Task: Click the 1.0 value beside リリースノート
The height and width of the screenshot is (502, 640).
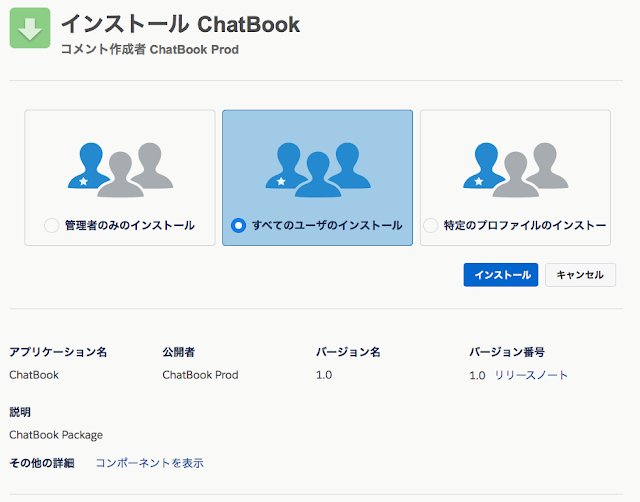Action: tap(477, 375)
